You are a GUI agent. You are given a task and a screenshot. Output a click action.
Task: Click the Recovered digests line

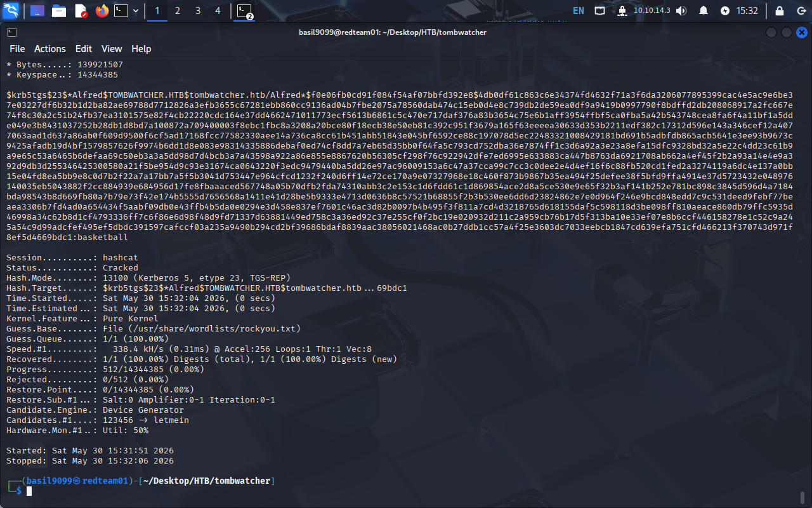coord(202,359)
